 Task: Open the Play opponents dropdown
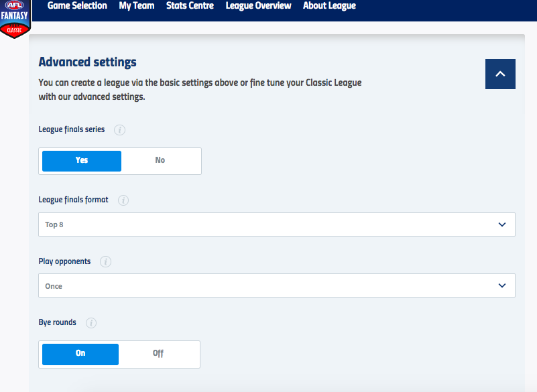pyautogui.click(x=276, y=285)
